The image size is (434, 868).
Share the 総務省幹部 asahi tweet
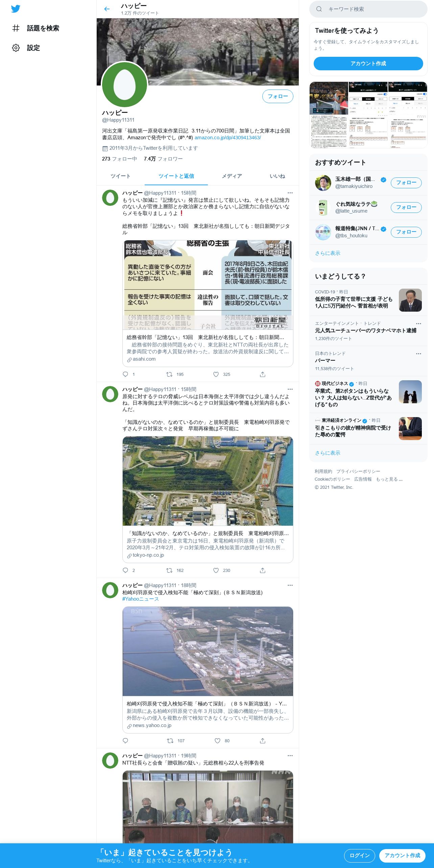tap(263, 374)
